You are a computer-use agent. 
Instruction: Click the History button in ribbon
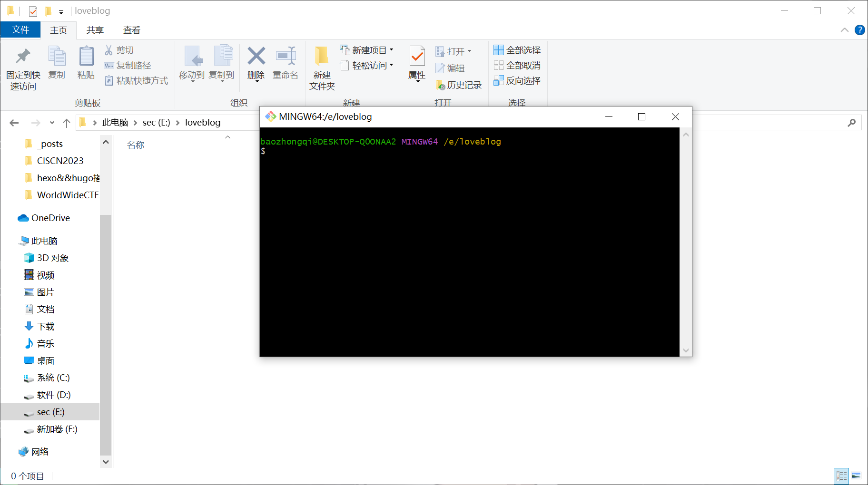(x=458, y=85)
